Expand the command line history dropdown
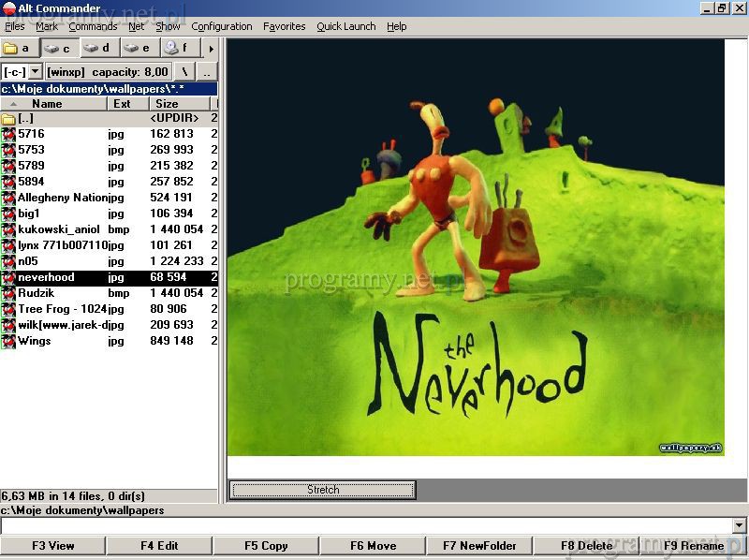Screen dimensions: 749x560 point(740,526)
